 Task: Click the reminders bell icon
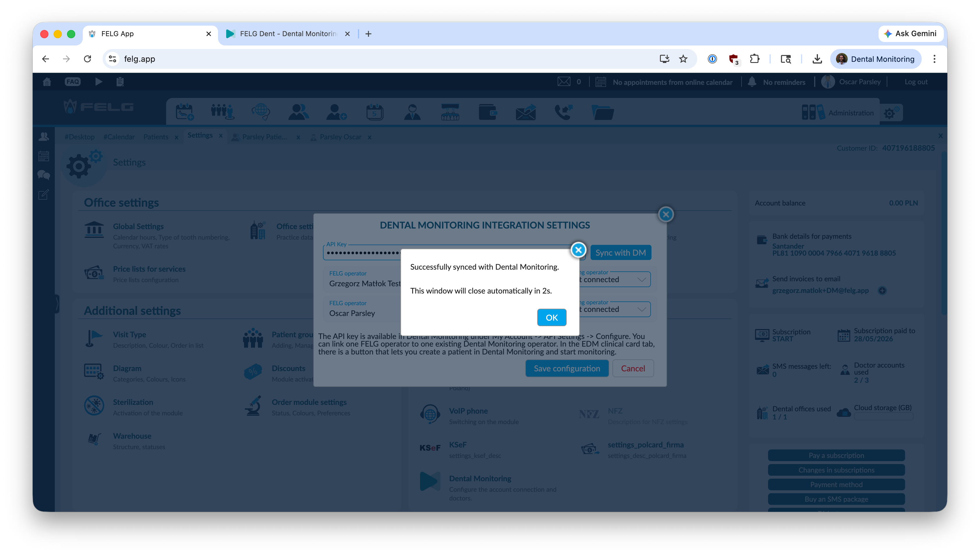(x=752, y=82)
